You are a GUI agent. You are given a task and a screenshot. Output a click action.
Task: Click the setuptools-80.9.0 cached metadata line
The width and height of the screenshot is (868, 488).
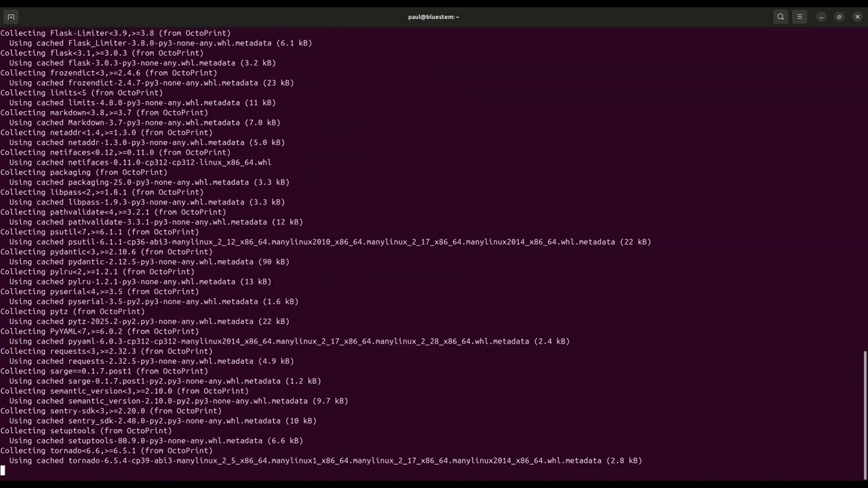[x=156, y=441]
